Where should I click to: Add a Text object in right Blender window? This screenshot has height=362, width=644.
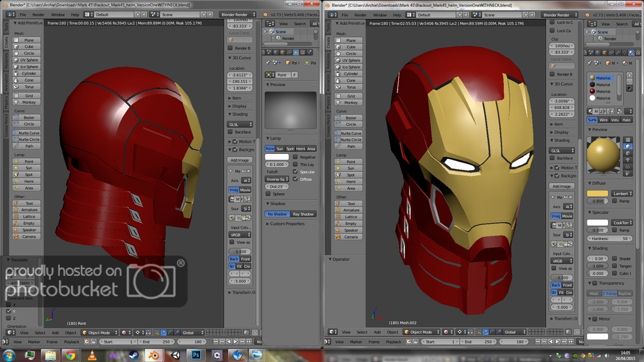point(348,204)
